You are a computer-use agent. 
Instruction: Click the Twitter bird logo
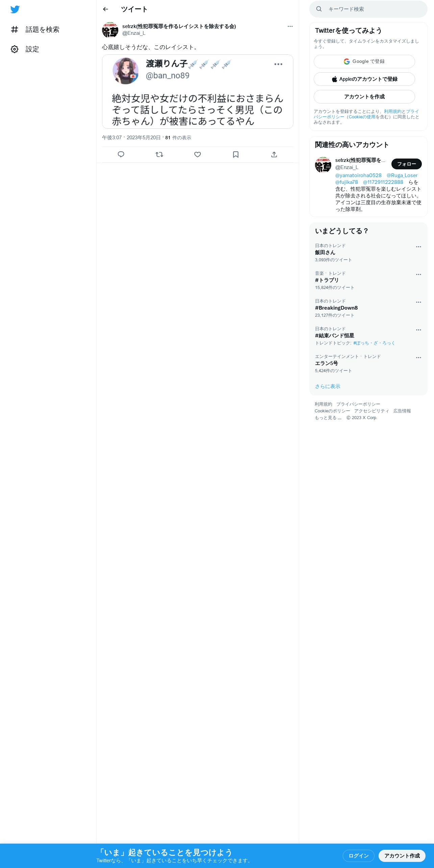15,9
